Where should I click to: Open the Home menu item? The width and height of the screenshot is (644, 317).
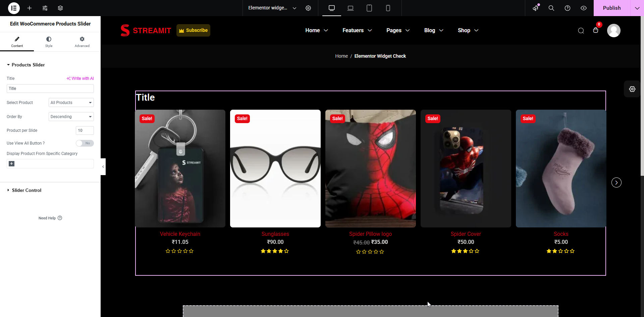(316, 30)
